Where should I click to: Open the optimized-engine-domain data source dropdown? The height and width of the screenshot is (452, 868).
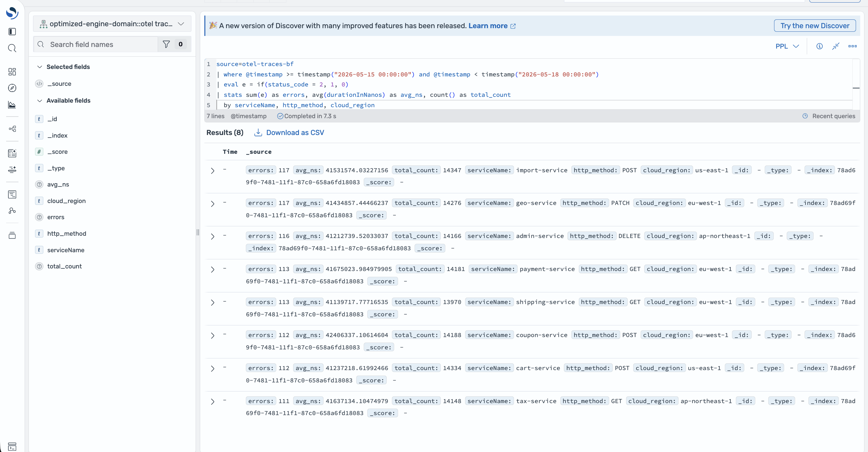click(112, 24)
